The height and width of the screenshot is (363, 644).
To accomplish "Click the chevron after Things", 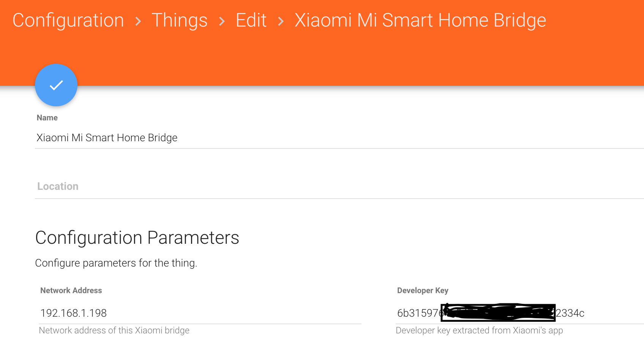I will (x=222, y=21).
